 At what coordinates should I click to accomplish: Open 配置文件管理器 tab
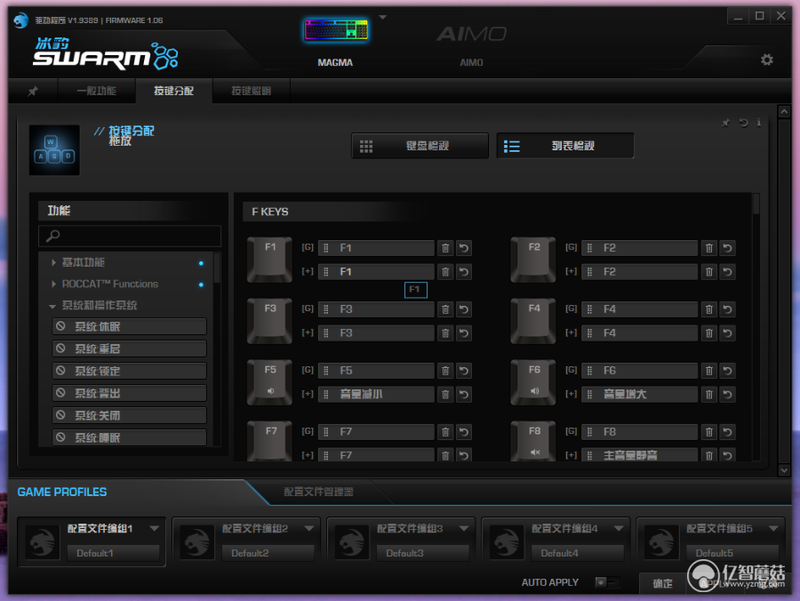(318, 492)
